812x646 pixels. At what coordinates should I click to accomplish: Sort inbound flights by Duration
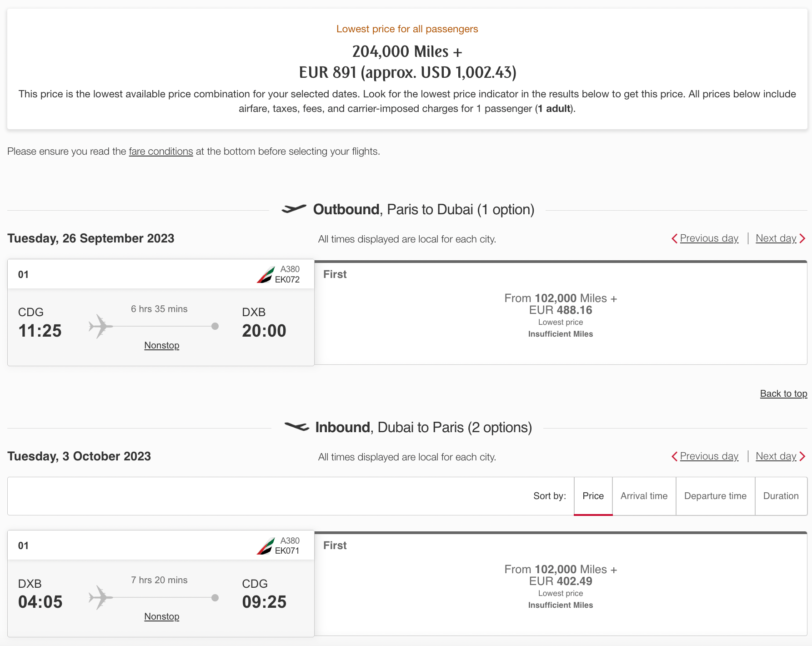tap(781, 496)
